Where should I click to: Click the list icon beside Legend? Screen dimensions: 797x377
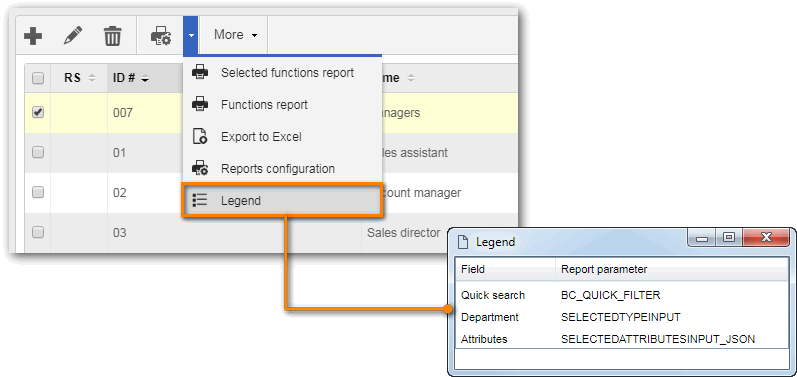tap(200, 200)
